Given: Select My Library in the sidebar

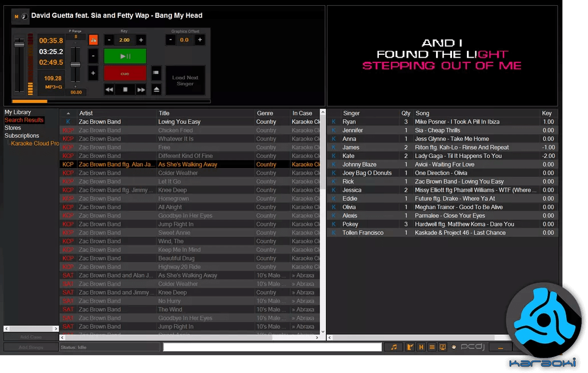Looking at the screenshot, I should tap(18, 112).
